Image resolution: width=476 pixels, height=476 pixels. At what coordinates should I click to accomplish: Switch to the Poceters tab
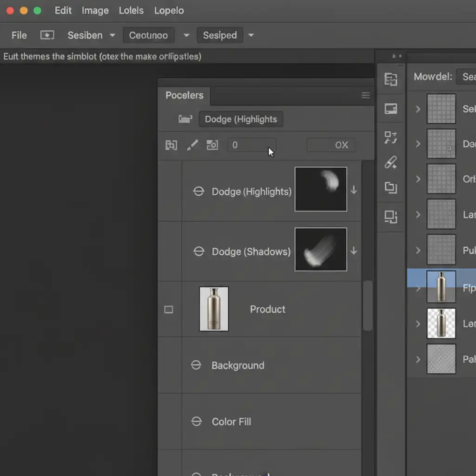coord(185,95)
